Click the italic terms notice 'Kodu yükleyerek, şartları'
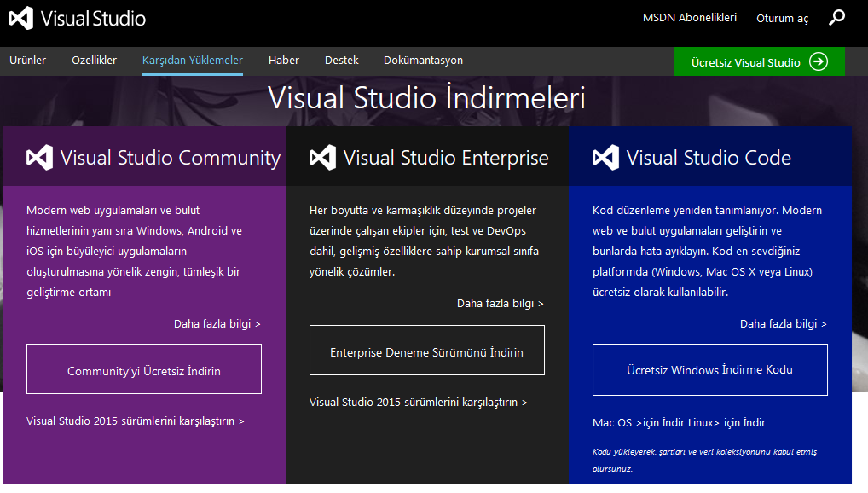The width and height of the screenshot is (868, 493). click(x=704, y=460)
